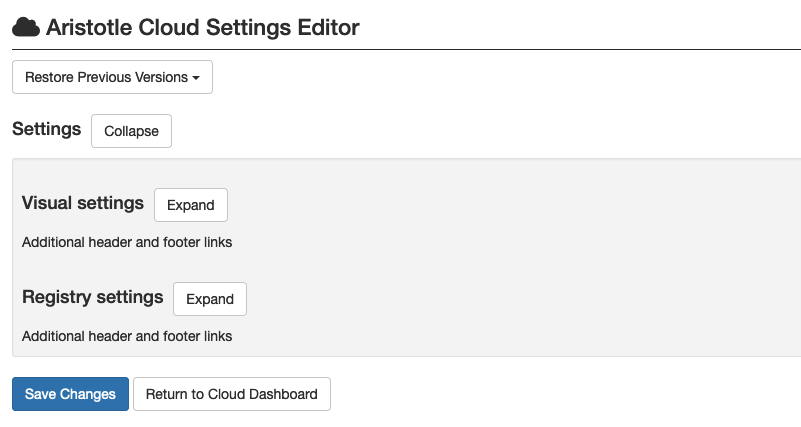Click the description text under Registry settings

click(127, 336)
